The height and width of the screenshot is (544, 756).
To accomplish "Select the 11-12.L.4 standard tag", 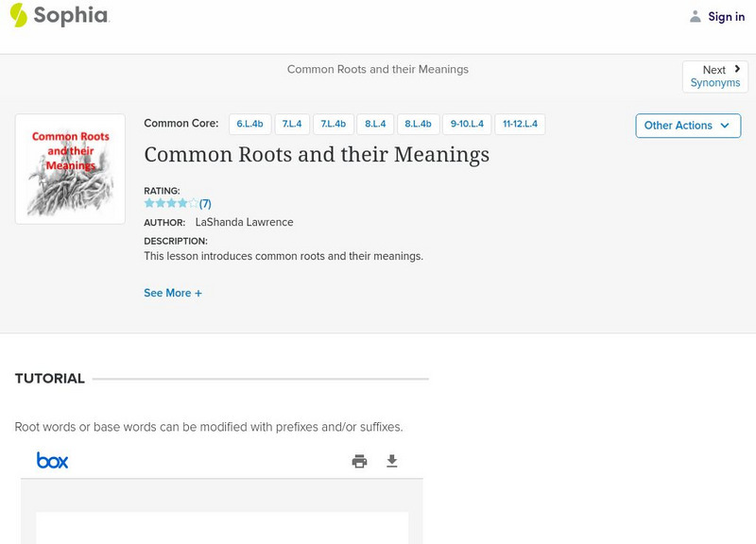I will click(520, 124).
